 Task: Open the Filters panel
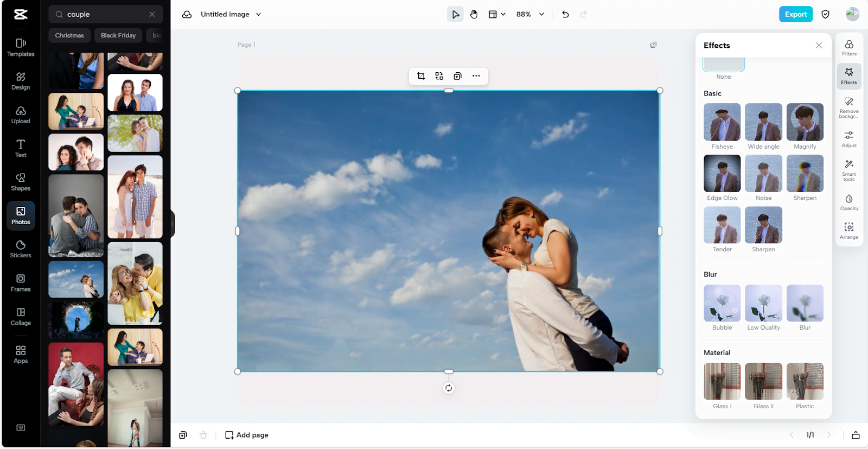[848, 48]
